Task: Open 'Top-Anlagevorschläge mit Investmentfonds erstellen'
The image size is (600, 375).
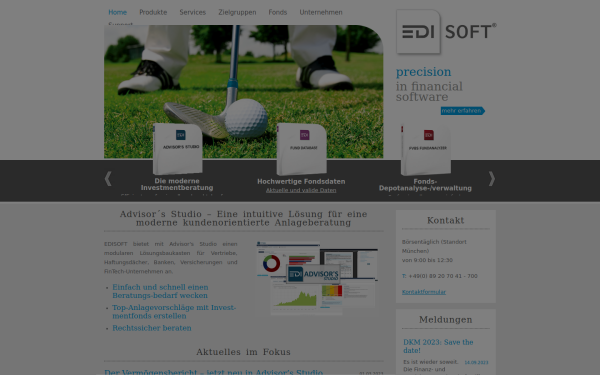Action: (x=174, y=311)
